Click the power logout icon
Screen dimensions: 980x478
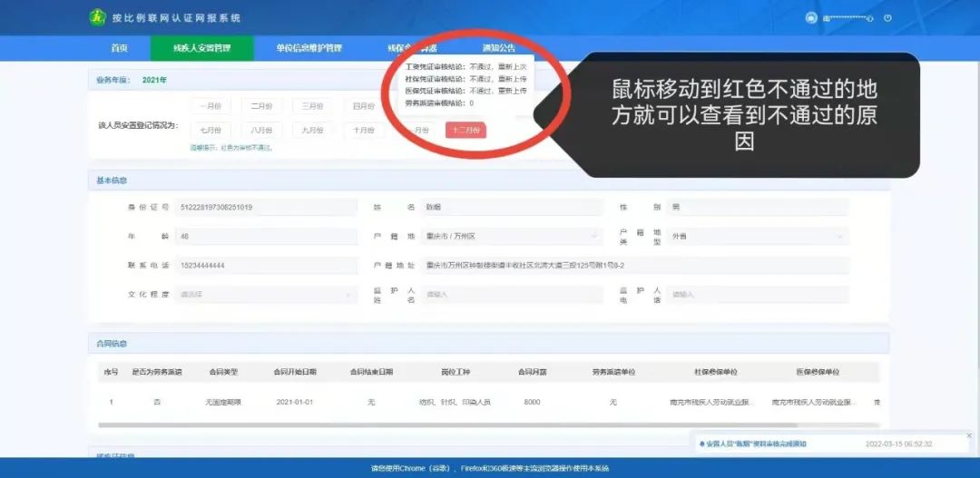887,18
